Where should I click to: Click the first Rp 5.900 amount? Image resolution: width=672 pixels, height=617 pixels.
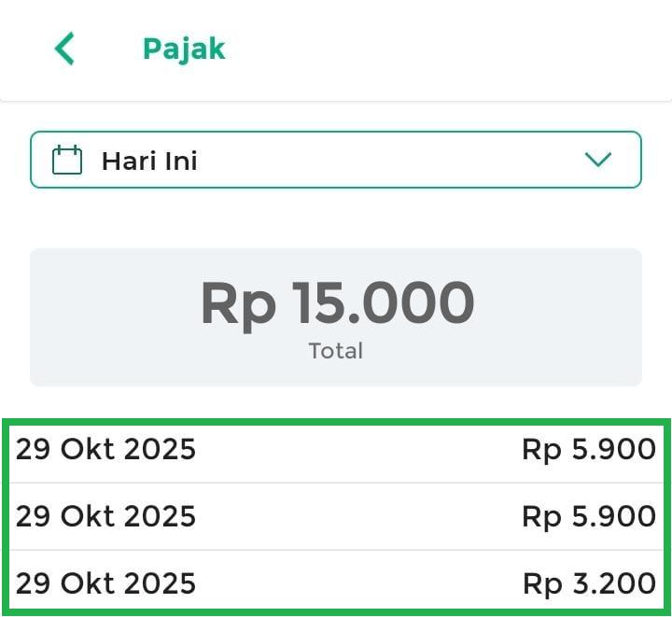click(589, 449)
